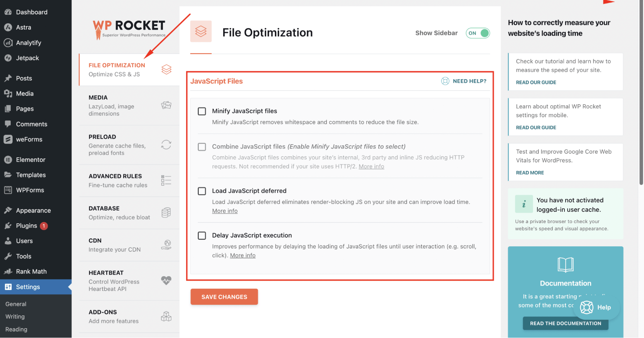Viewport: 644px width, 338px height.
Task: Click the Astra icon in admin menu
Action: (8, 27)
